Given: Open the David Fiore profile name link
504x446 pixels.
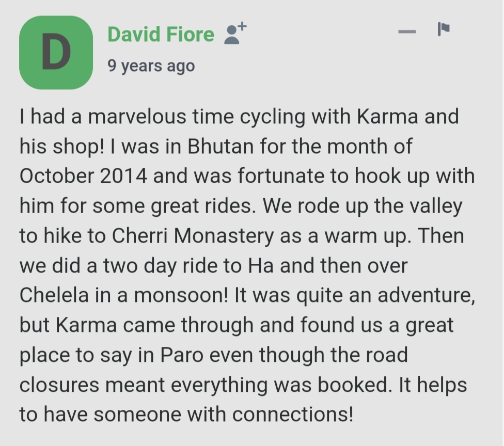Looking at the screenshot, I should [161, 34].
